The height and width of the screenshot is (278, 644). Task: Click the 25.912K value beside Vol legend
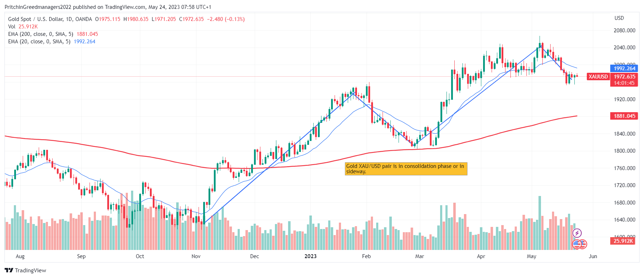click(28, 27)
